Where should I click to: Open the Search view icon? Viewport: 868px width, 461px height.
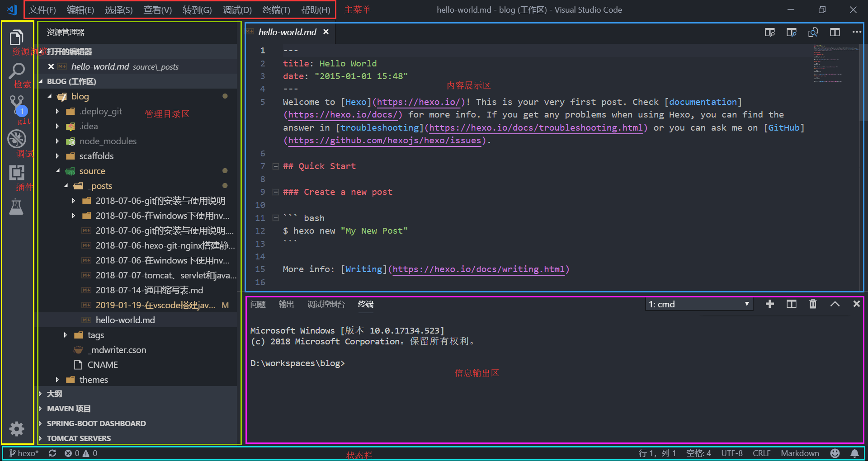tap(17, 71)
